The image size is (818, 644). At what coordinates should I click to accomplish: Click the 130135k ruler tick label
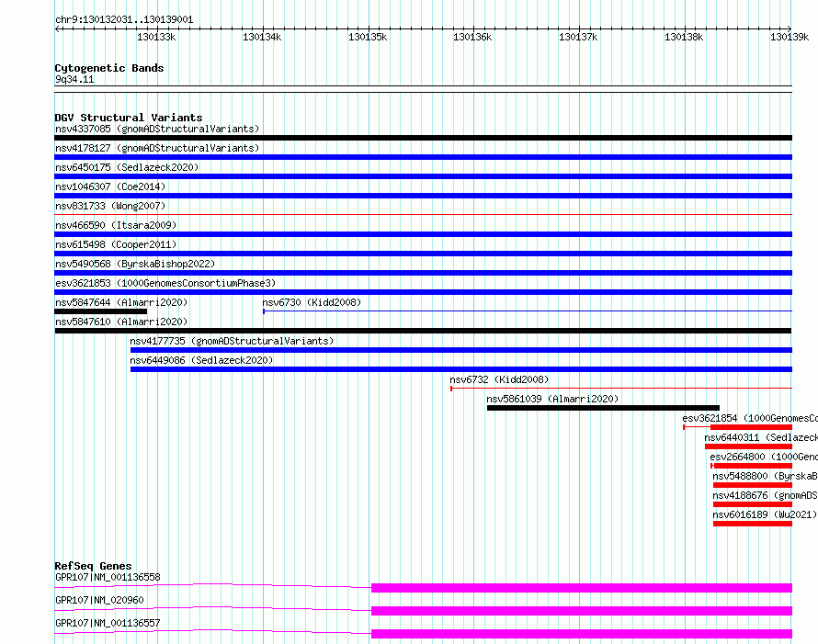[368, 37]
